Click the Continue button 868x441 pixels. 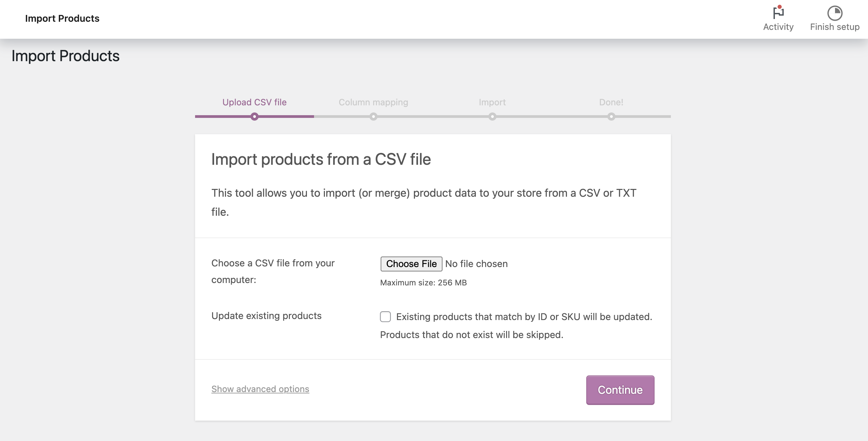pyautogui.click(x=620, y=389)
